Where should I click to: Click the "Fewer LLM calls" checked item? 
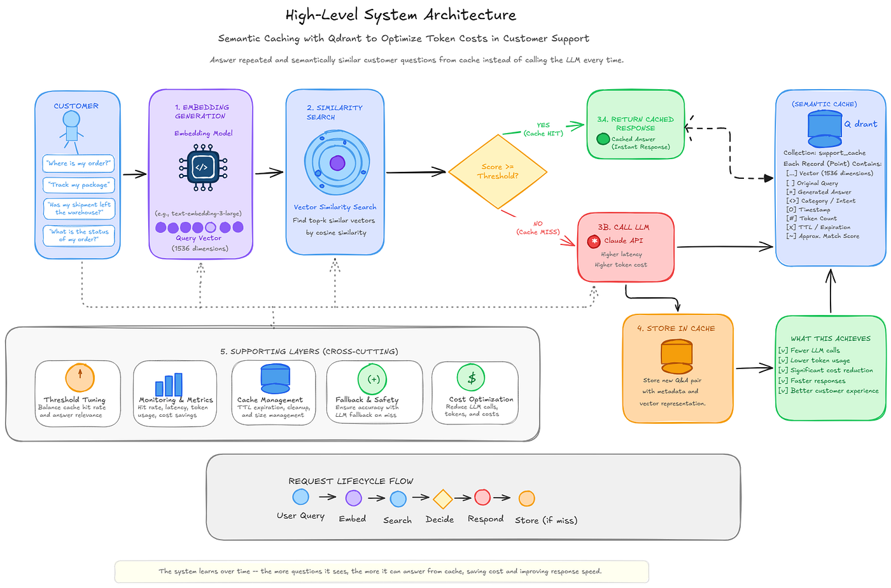[x=809, y=350]
